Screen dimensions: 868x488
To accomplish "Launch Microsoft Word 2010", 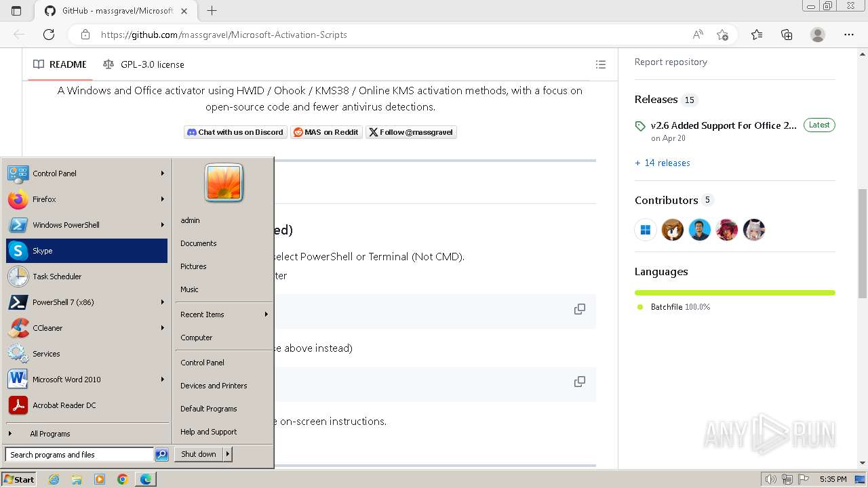I will (x=86, y=380).
